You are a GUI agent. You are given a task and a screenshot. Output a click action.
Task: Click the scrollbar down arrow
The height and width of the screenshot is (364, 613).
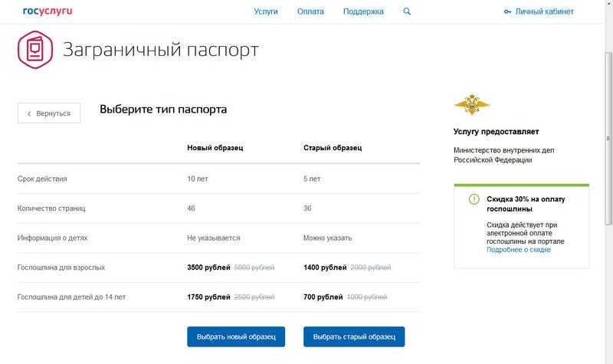[x=607, y=358]
